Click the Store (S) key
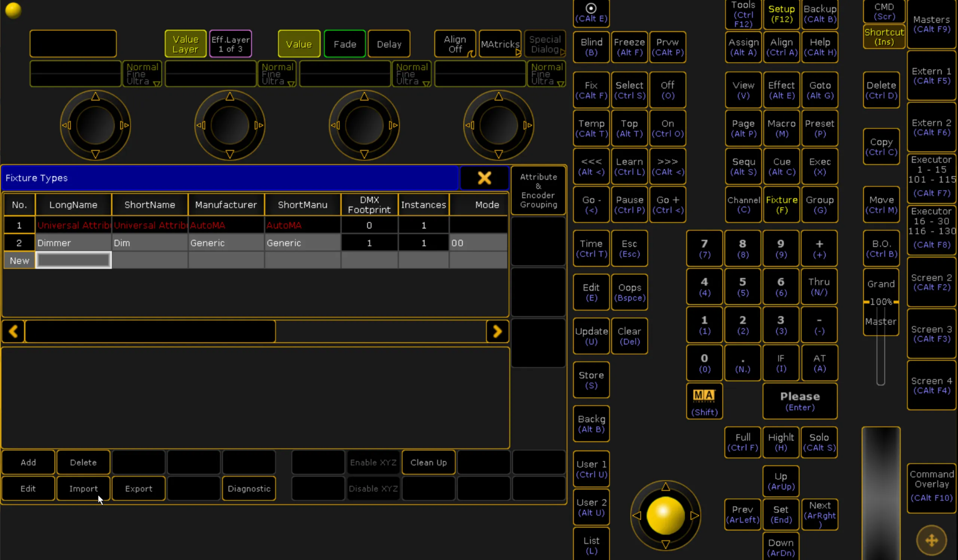958x560 pixels. click(x=591, y=380)
